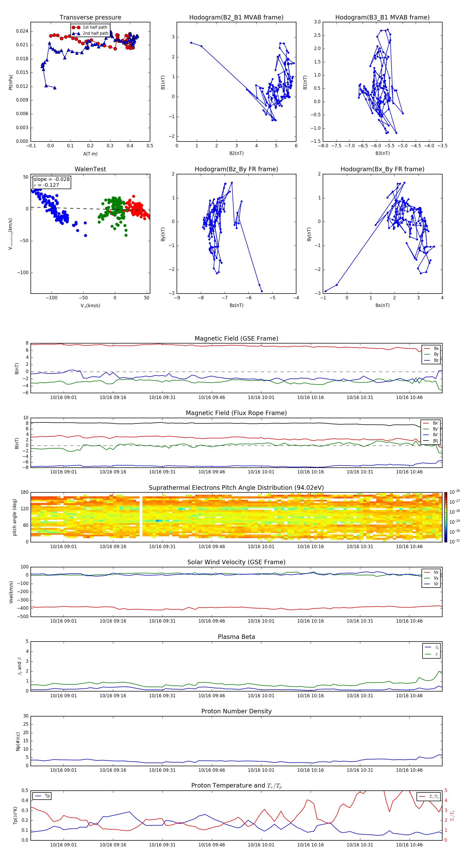Select the "1st half path" legend entry

(x=90, y=27)
